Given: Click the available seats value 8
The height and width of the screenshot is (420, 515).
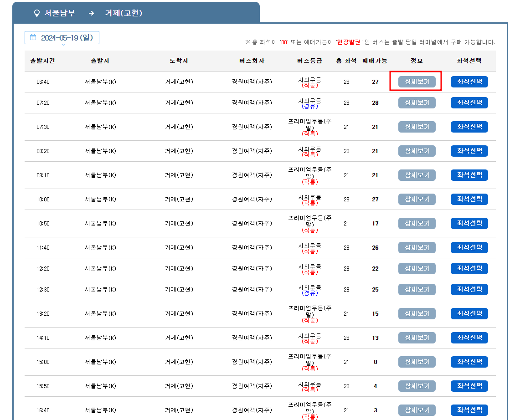Looking at the screenshot, I should 375,362.
